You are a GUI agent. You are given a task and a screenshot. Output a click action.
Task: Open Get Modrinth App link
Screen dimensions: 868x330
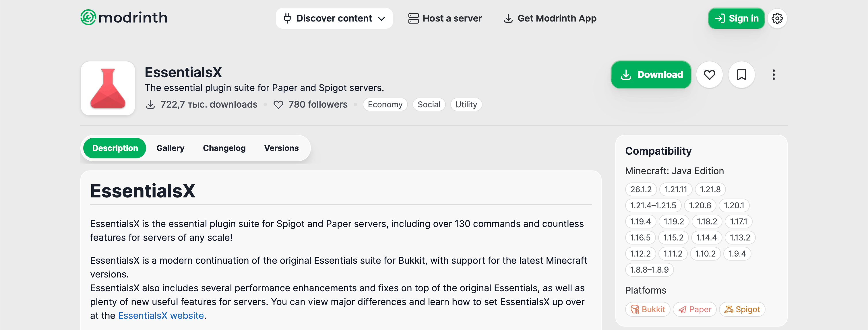click(x=550, y=18)
